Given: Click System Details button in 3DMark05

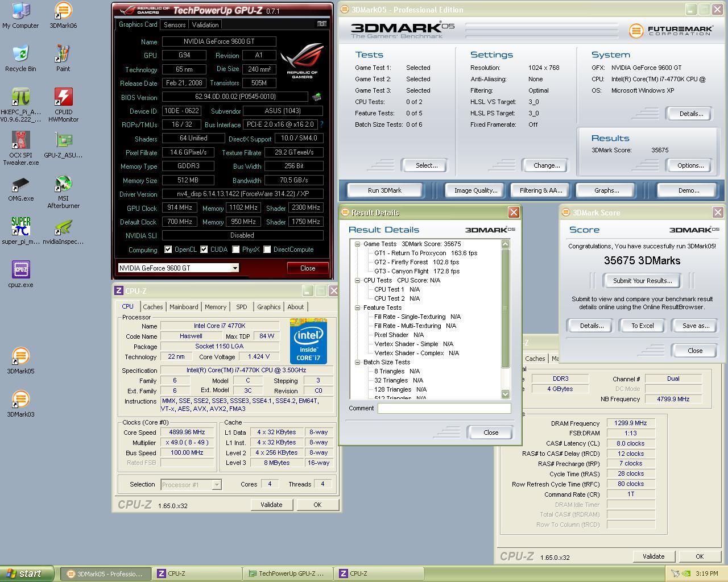Looking at the screenshot, I should pyautogui.click(x=691, y=114).
